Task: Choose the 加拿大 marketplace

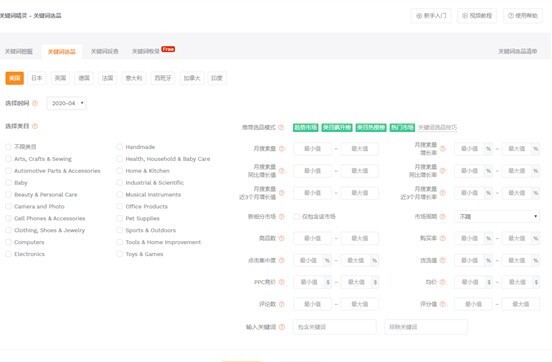Action: pos(192,78)
